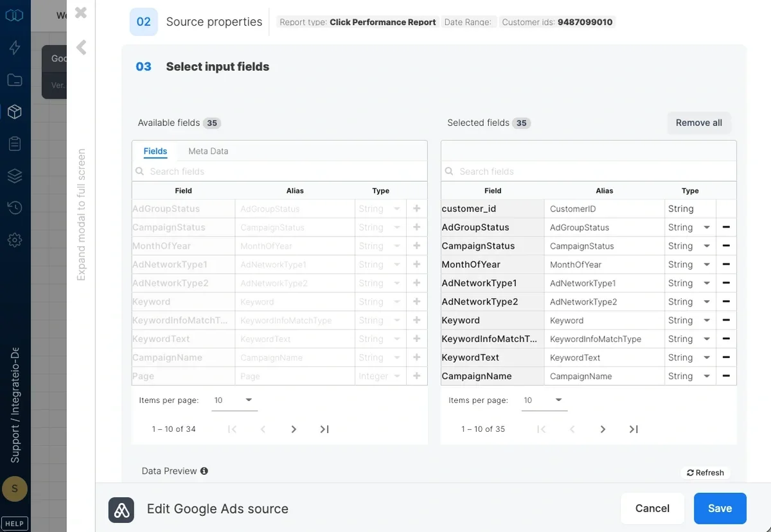Collapse the modal using the left chevron
This screenshot has width=771, height=532.
click(80, 47)
